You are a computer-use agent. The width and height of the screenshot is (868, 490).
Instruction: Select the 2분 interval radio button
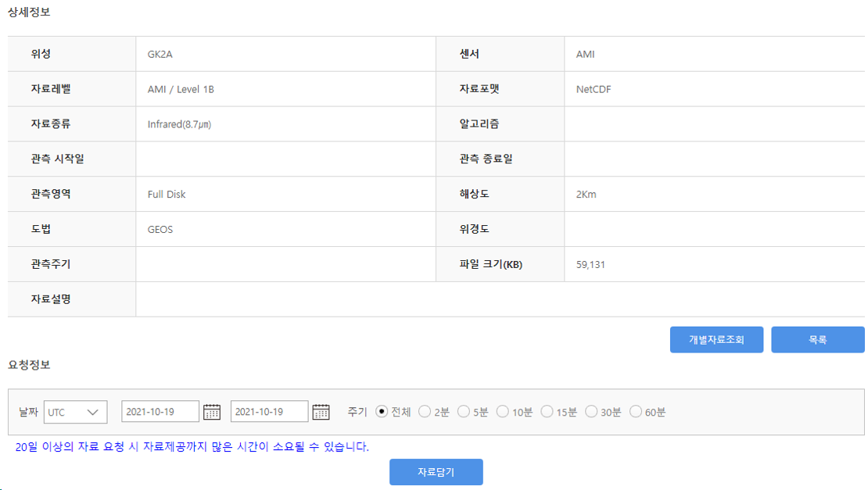coord(424,410)
